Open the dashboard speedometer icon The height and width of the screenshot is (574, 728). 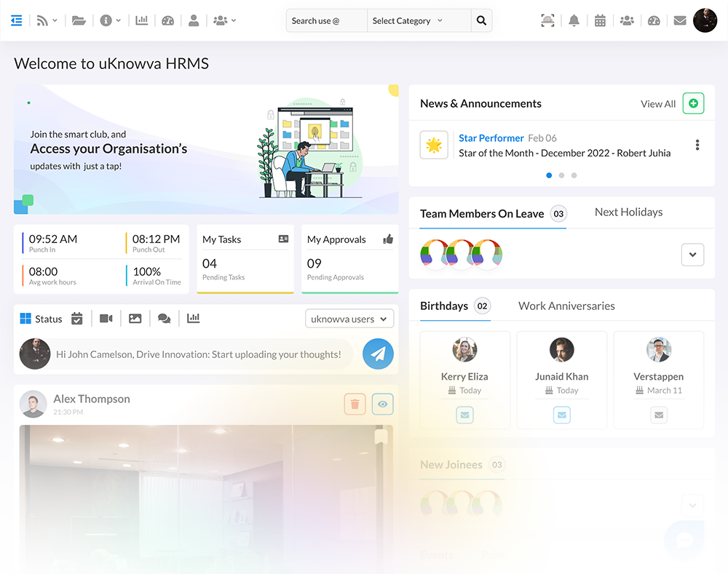168,20
